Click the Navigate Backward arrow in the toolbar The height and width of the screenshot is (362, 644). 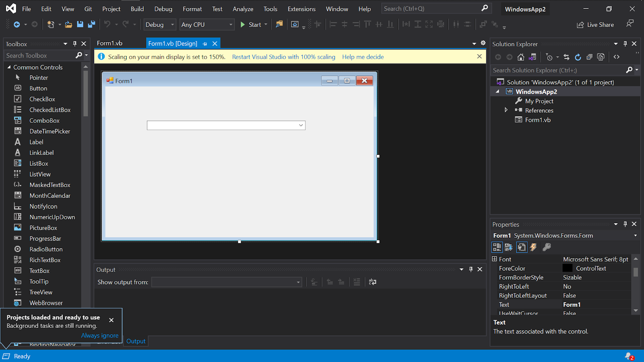pyautogui.click(x=17, y=25)
